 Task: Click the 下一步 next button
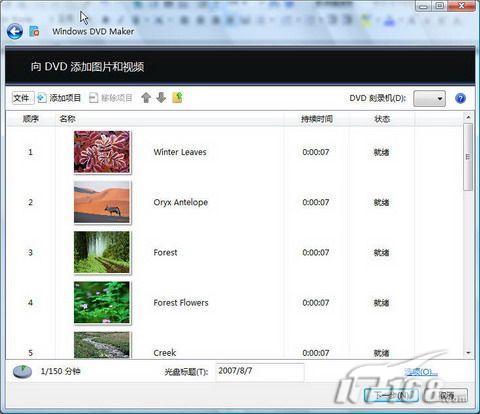click(x=391, y=396)
